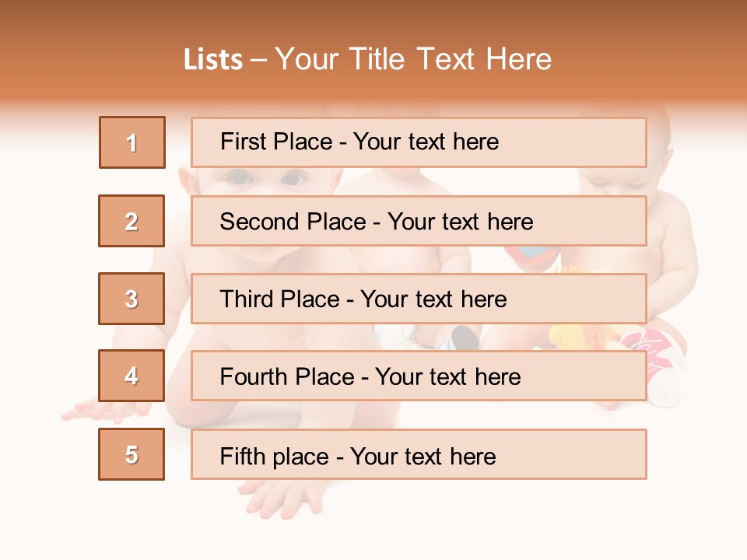Select the number 2 box

coord(132,221)
